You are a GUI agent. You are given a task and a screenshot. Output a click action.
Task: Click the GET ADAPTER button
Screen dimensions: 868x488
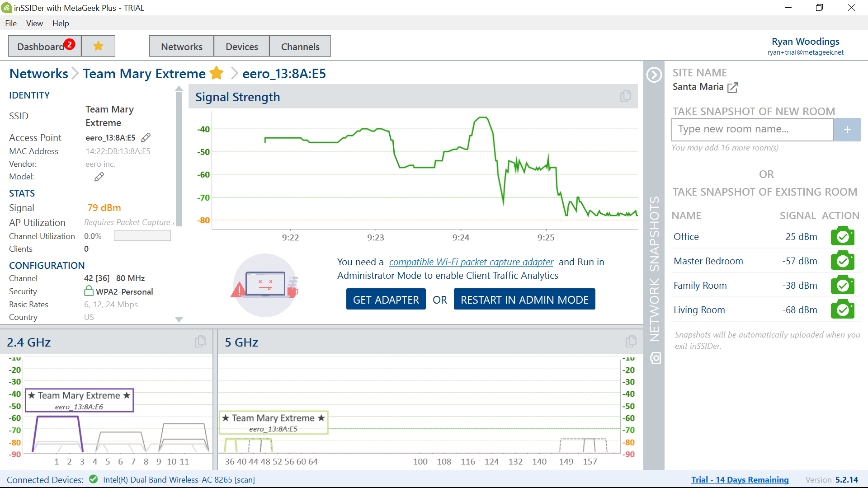386,299
